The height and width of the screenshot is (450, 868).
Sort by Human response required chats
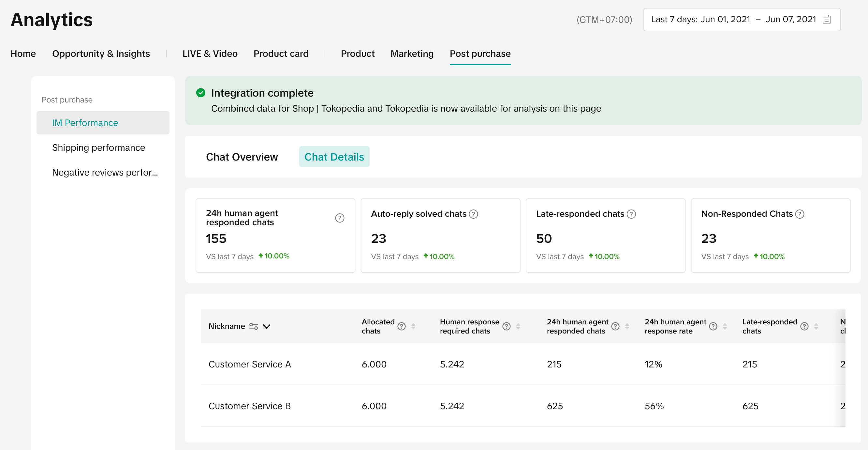click(x=518, y=326)
